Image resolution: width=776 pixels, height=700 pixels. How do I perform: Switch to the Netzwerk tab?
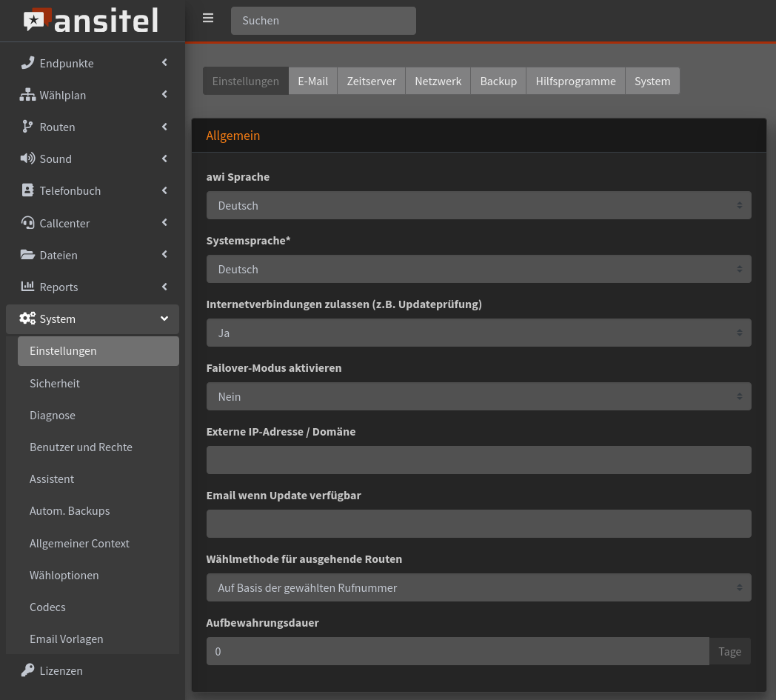[438, 81]
